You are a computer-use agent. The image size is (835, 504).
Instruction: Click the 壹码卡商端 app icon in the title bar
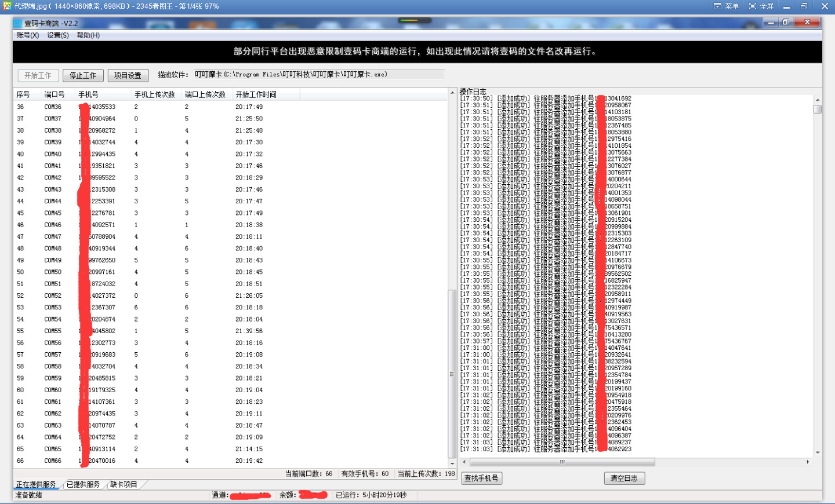[17, 23]
